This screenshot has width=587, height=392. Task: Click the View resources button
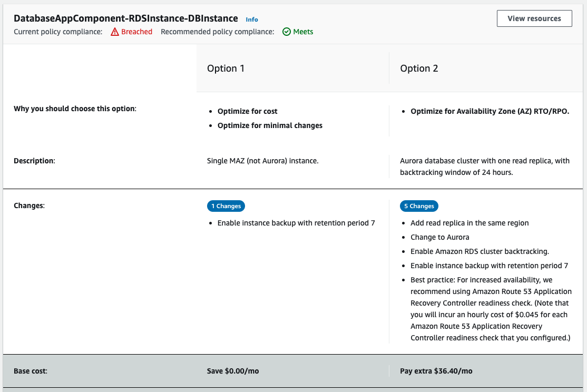click(x=534, y=18)
